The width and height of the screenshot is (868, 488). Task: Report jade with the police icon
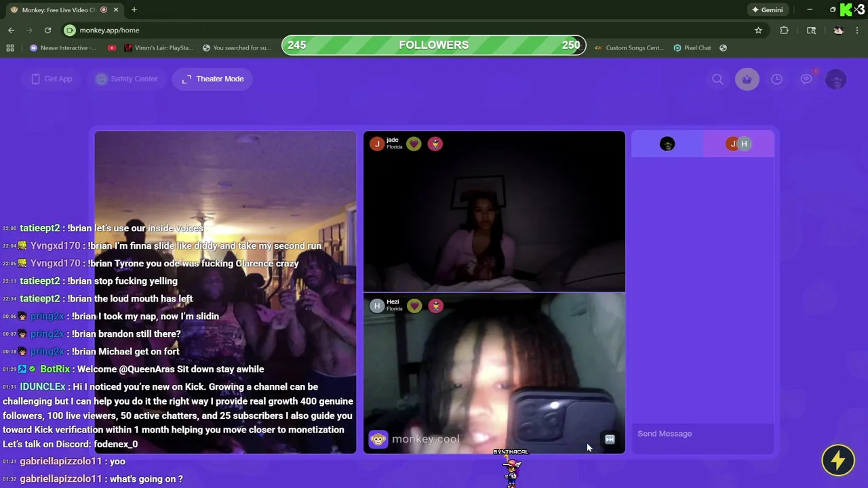[435, 144]
